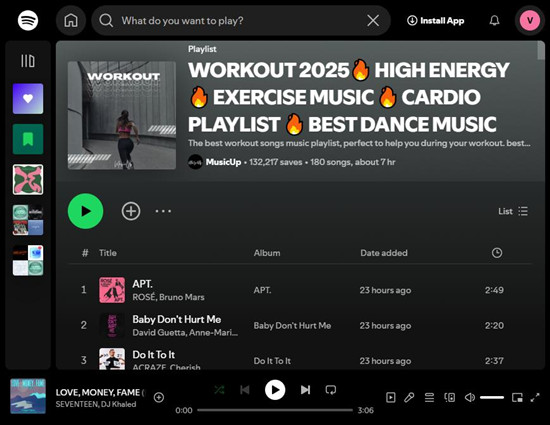Screen dimensions: 550x425
Task: Click the white play button in player bar
Action: point(275,390)
